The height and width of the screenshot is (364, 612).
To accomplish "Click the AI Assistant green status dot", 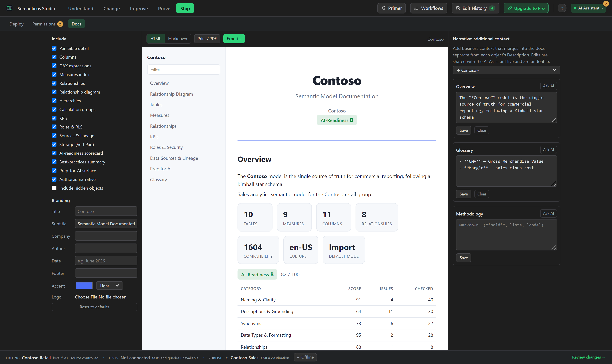I will tap(575, 8).
